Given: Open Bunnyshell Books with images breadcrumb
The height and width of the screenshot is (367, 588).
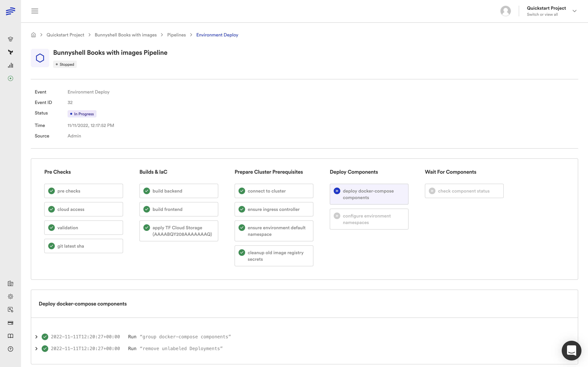Looking at the screenshot, I should [x=126, y=35].
